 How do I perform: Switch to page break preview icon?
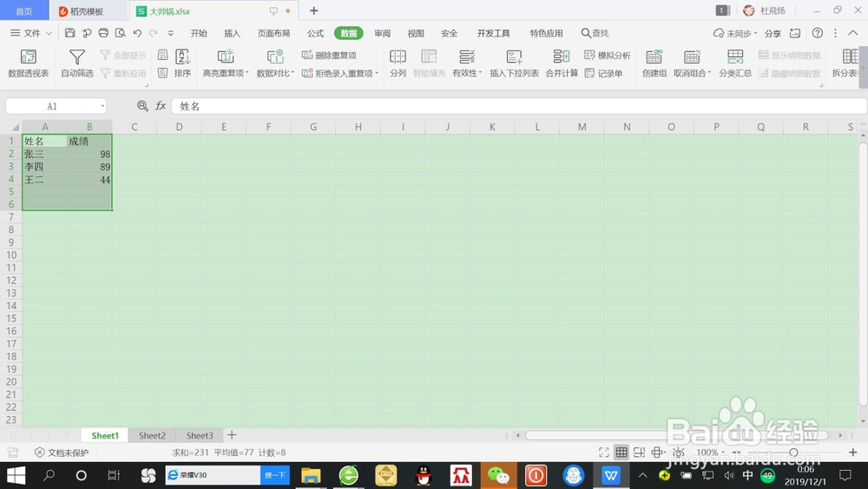click(640, 453)
